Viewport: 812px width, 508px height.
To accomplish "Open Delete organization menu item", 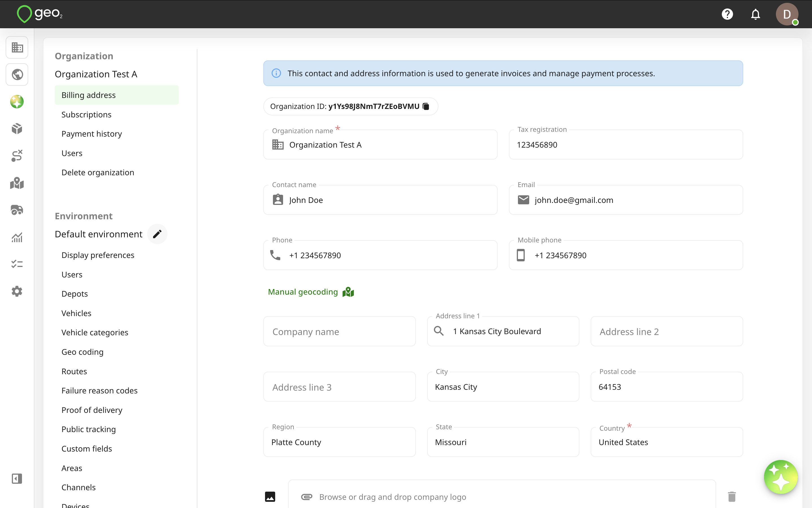I will [x=98, y=172].
